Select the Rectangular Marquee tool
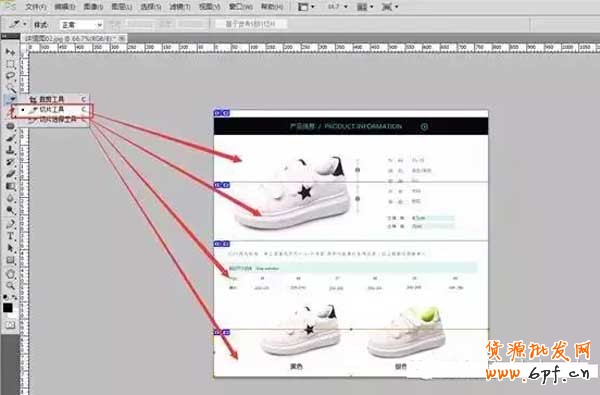600x395 pixels. point(10,64)
